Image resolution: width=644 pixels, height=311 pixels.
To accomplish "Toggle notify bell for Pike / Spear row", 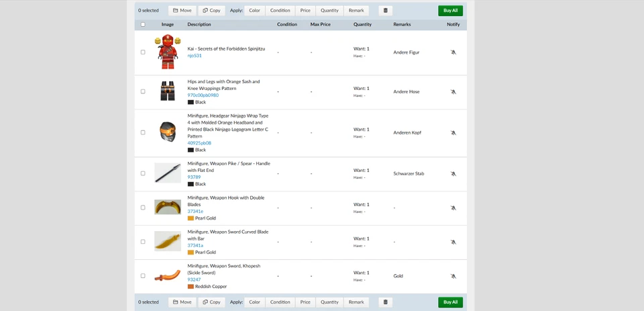I will [x=453, y=173].
